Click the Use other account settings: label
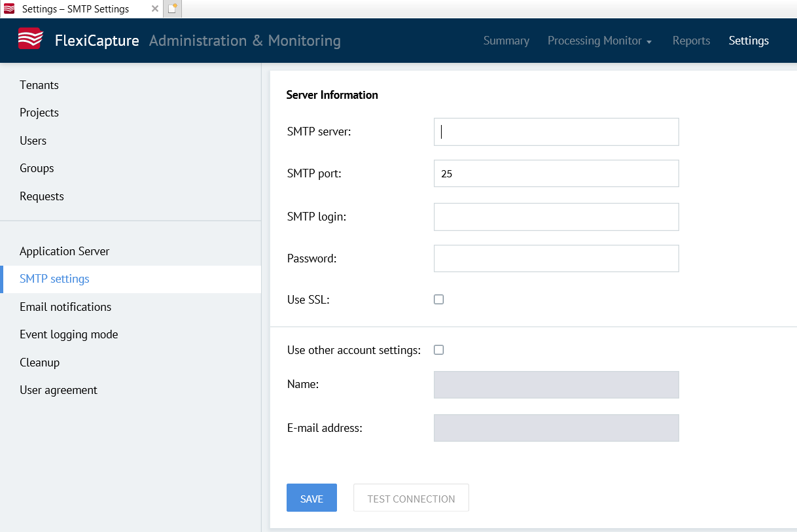The image size is (797, 532). click(354, 350)
